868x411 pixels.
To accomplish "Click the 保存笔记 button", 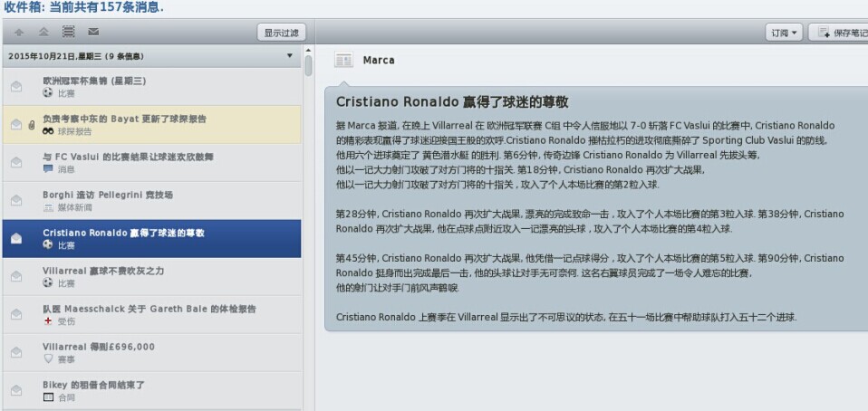I will click(838, 33).
